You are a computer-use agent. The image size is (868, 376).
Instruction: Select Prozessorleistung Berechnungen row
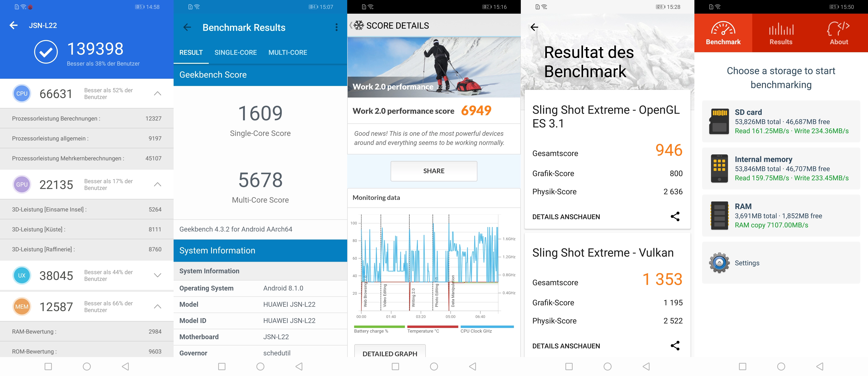(87, 119)
